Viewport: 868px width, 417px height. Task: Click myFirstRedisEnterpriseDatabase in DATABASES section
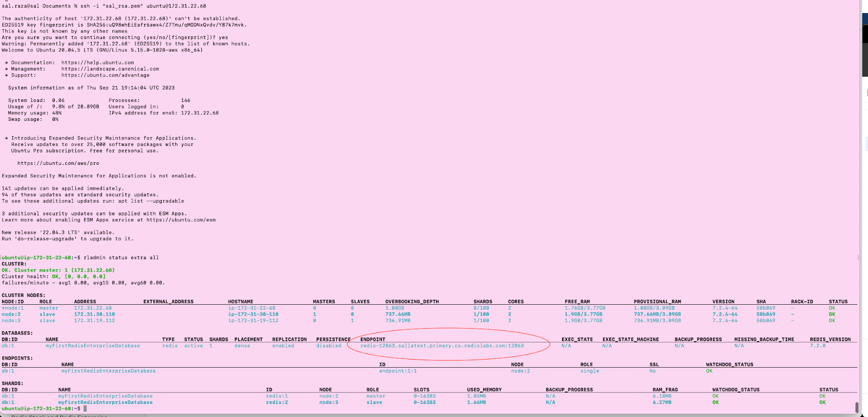point(93,345)
